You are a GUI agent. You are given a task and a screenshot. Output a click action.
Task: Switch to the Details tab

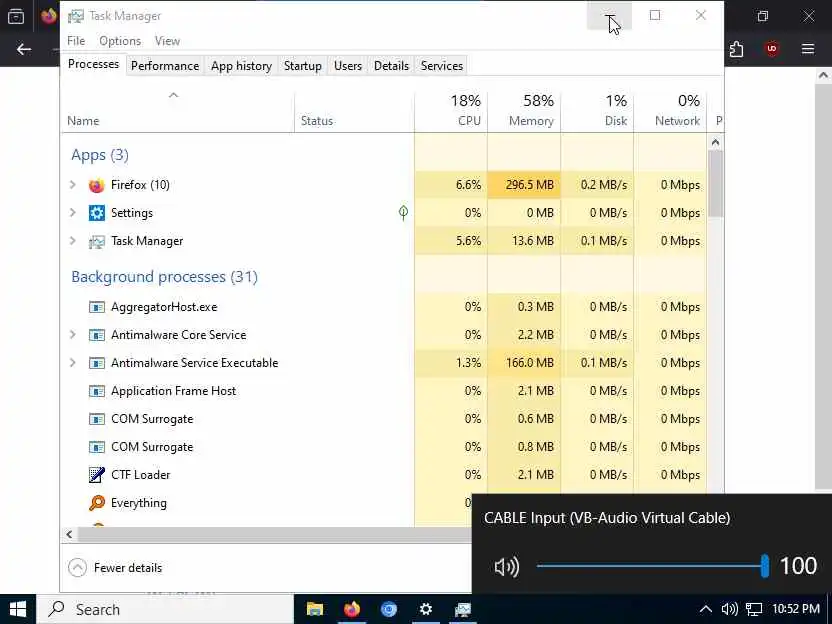391,66
